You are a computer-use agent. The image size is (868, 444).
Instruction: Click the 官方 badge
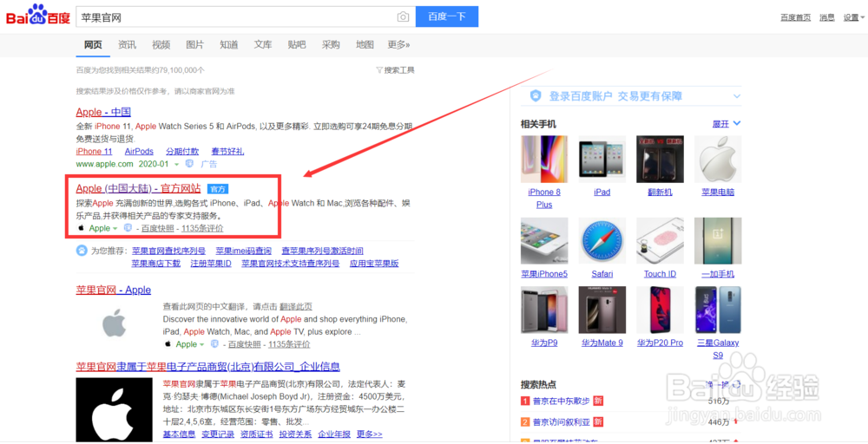[218, 189]
